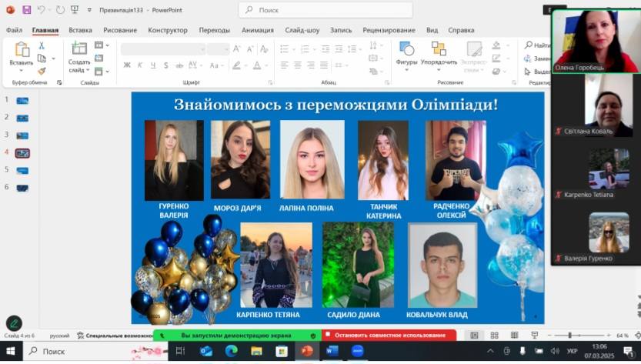The height and width of the screenshot is (364, 641).
Task: Toggle bold text formatting
Action: [x=127, y=65]
